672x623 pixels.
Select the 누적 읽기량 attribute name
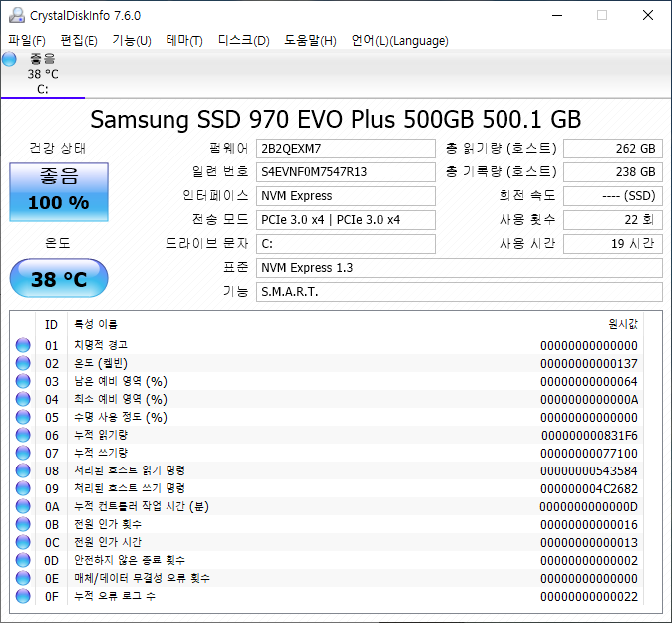[x=101, y=435]
